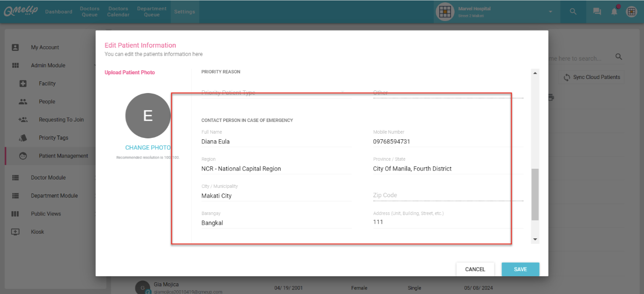Screen dimensions: 644x294
Task: Click the CANCEL button
Action: 475,269
